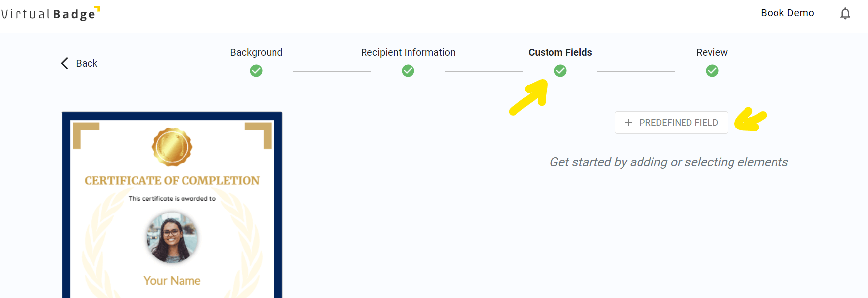Click the 'Get started by adding or selecting elements' text
The width and height of the screenshot is (868, 298).
pos(669,162)
